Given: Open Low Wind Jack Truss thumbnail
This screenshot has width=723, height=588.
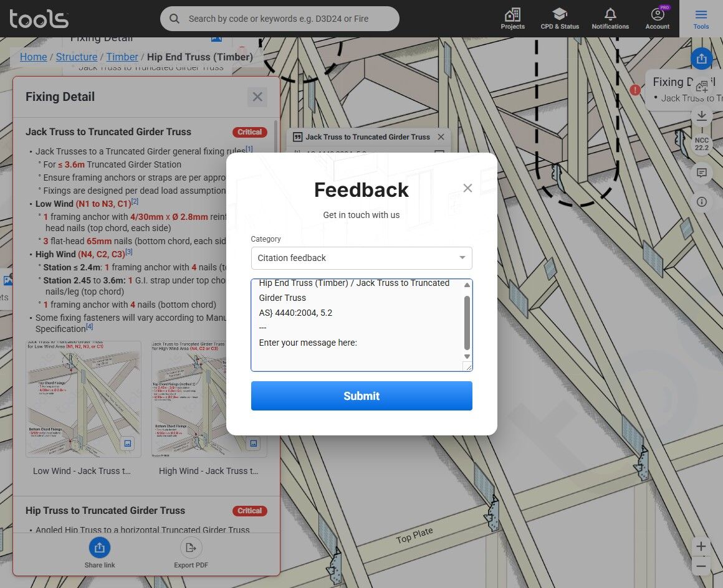Looking at the screenshot, I should [x=84, y=399].
